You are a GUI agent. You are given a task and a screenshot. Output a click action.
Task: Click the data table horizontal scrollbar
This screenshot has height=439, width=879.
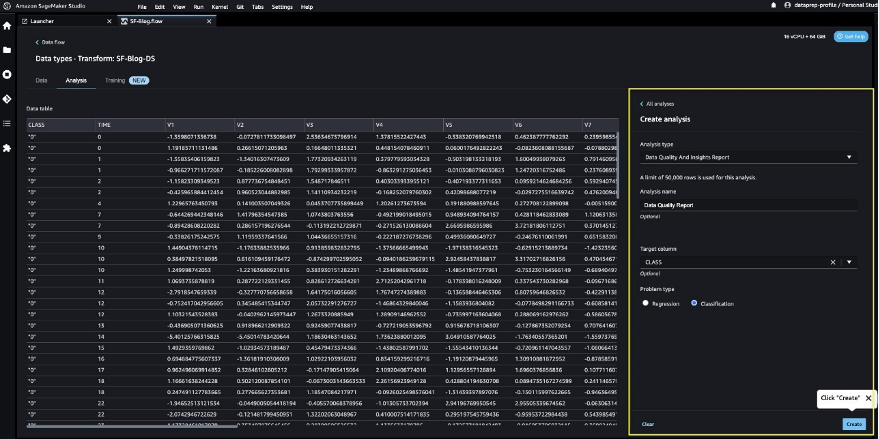coord(132,426)
